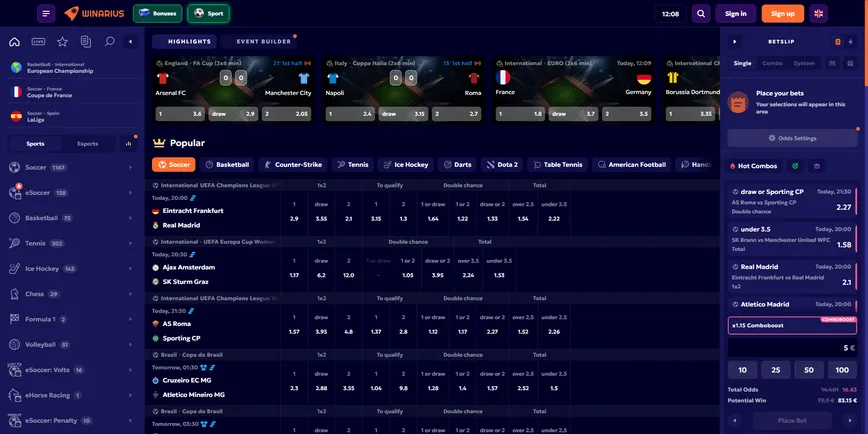Filter popular by Dota 2 chip

pos(502,164)
